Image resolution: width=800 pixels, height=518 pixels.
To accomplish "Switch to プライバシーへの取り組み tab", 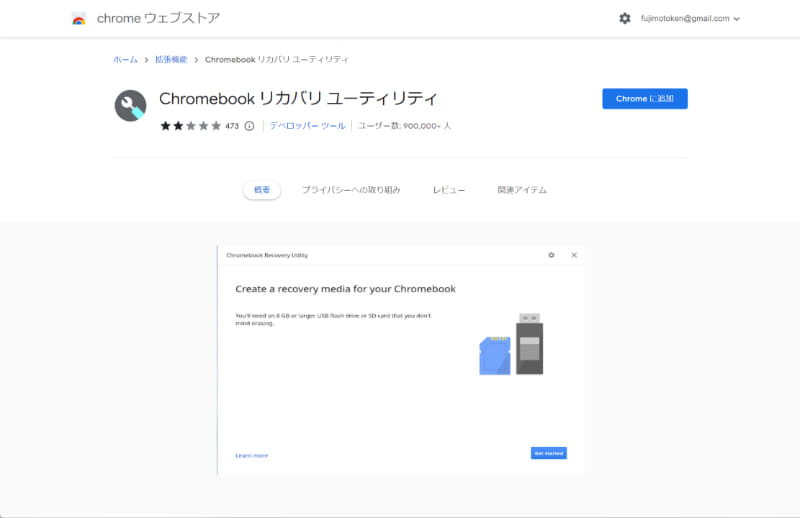I will [351, 190].
